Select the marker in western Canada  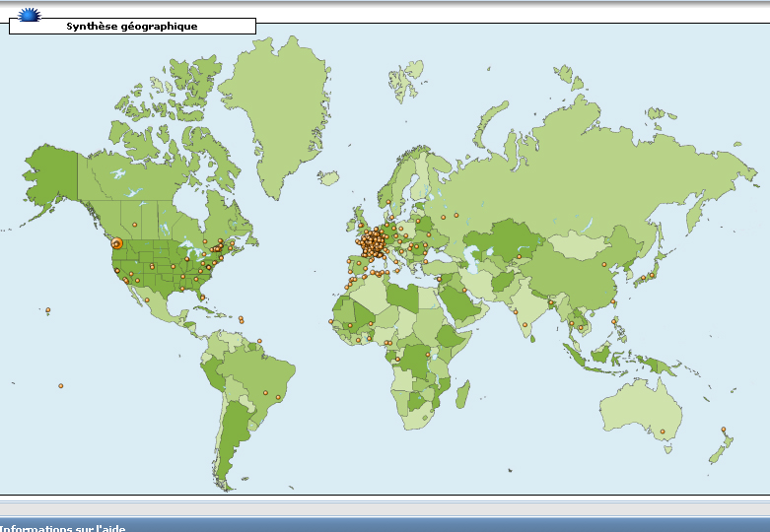coord(135,225)
